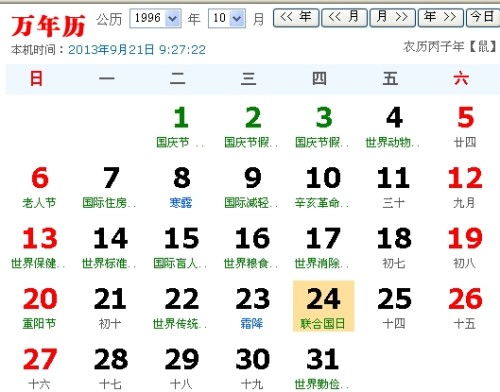Click the Sunday 日 column header

[x=36, y=79]
